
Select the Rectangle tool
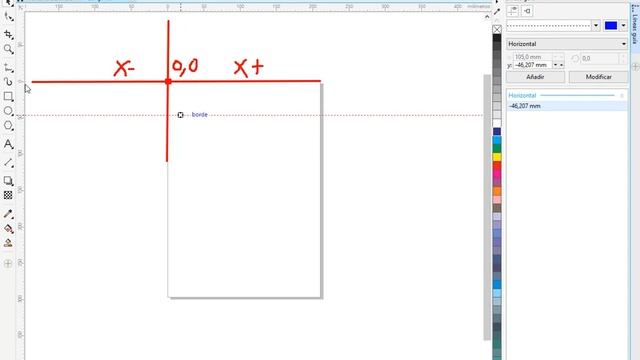(8, 97)
